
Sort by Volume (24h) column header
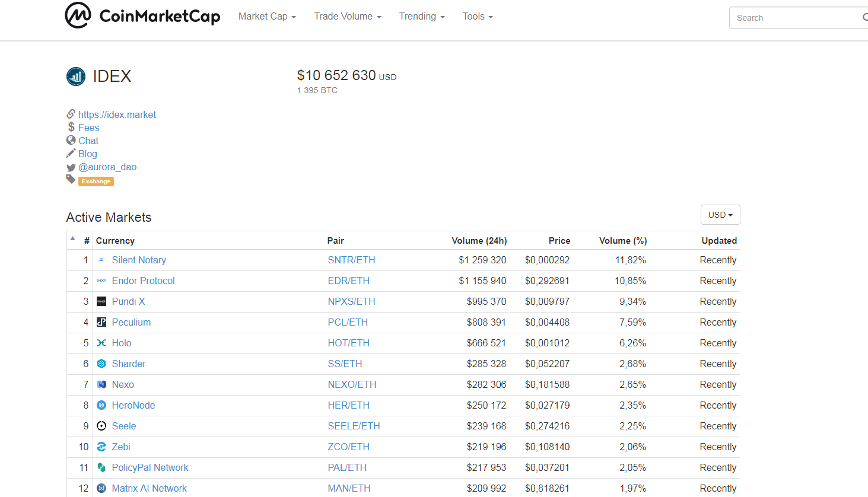tap(479, 241)
